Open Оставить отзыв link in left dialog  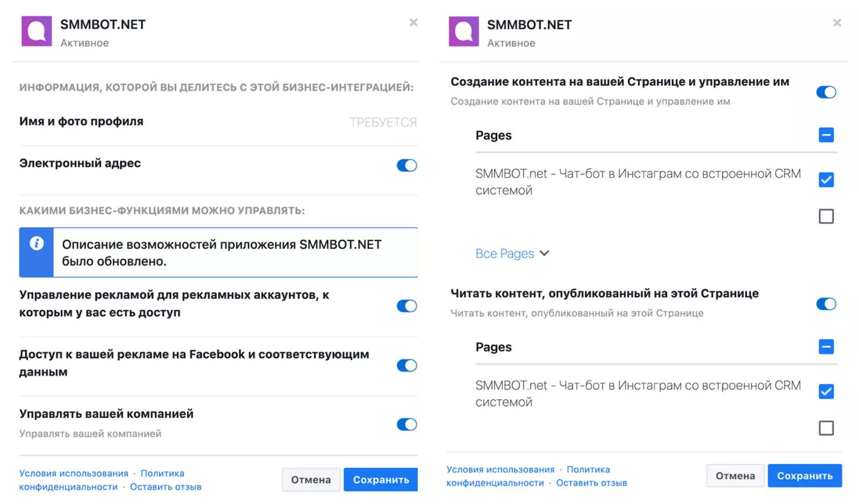165,487
